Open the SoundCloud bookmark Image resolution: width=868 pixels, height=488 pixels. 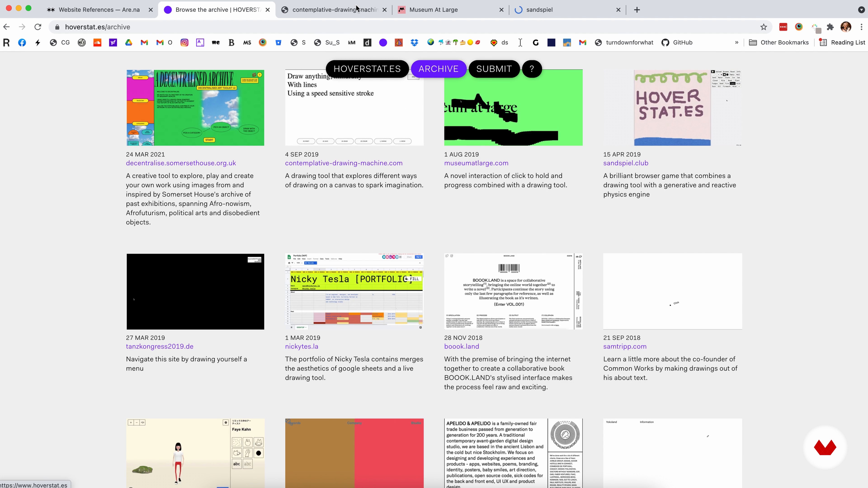click(97, 42)
